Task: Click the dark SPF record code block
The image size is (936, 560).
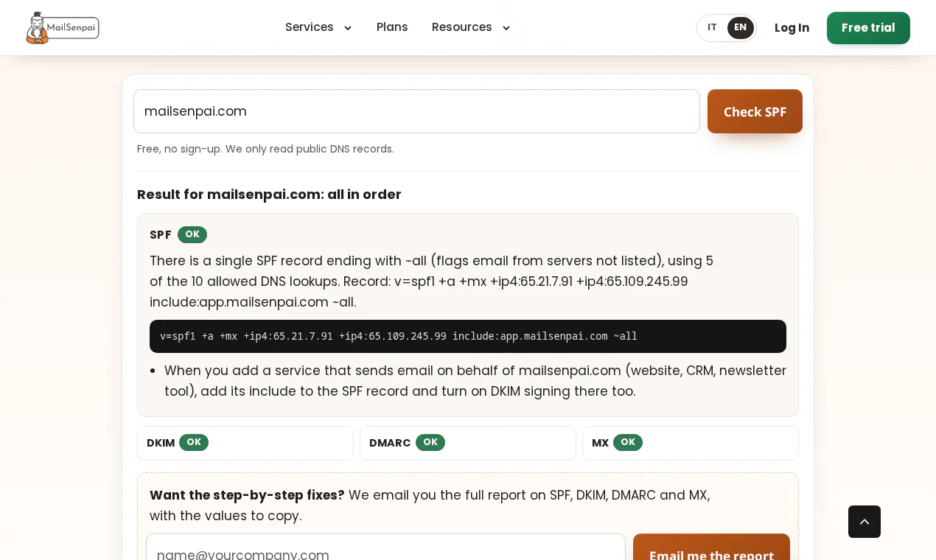Action: (x=468, y=336)
